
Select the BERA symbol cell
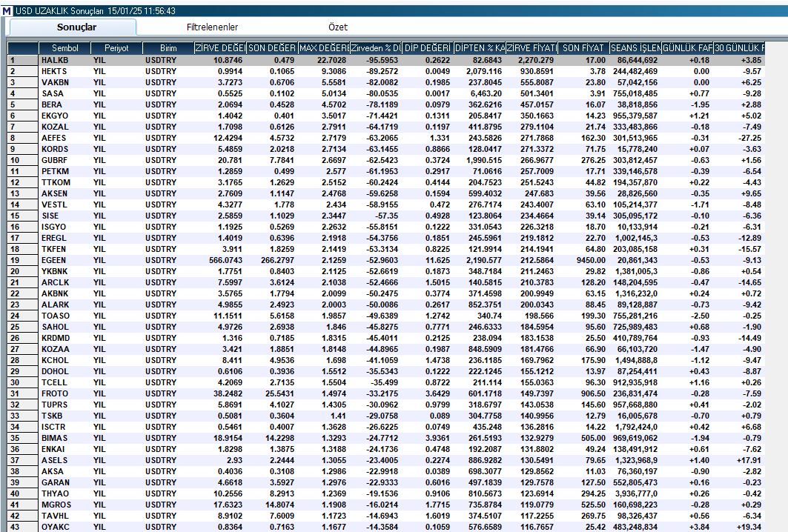[64, 104]
